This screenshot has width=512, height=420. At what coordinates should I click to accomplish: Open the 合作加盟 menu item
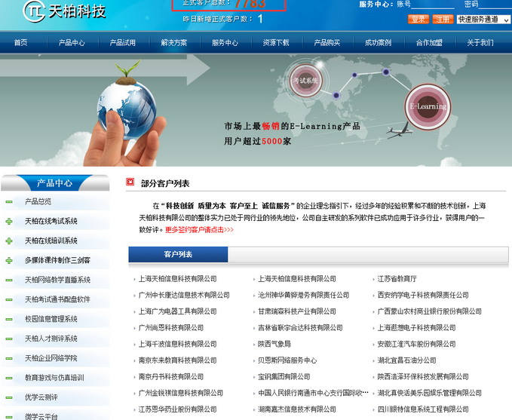pos(429,43)
